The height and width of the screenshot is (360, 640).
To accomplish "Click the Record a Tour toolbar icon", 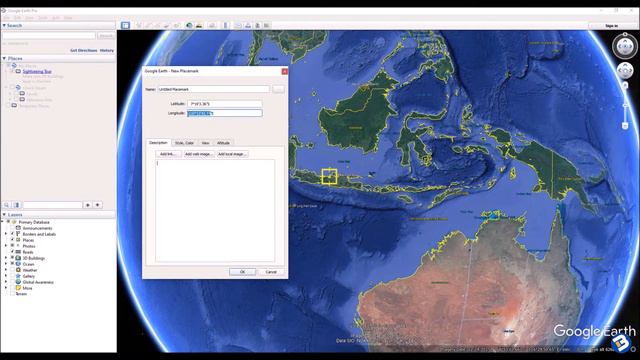I will click(x=176, y=25).
